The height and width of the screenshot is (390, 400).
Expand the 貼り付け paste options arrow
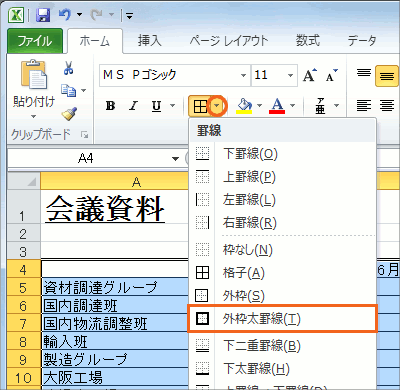coord(33,116)
